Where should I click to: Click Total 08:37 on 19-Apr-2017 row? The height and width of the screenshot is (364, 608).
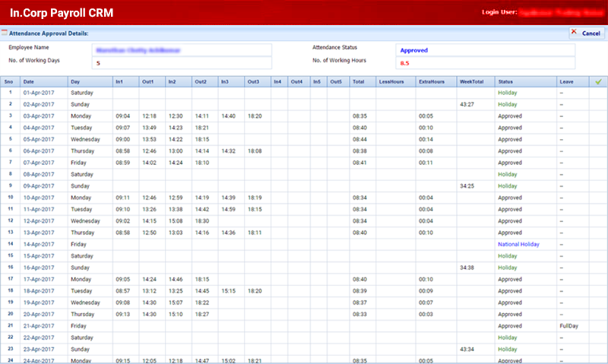coord(359,302)
